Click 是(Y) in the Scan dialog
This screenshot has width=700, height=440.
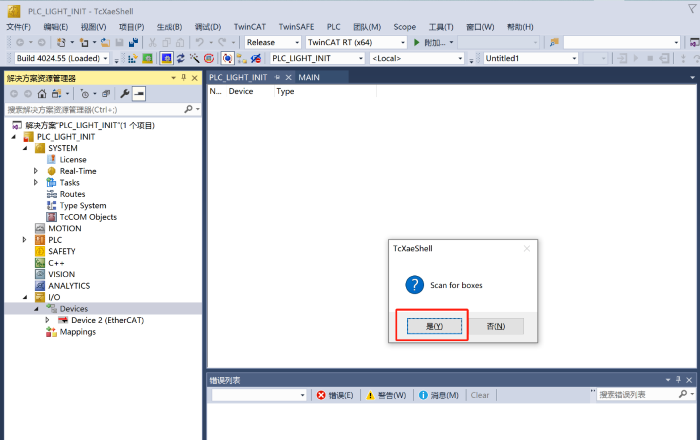[432, 326]
